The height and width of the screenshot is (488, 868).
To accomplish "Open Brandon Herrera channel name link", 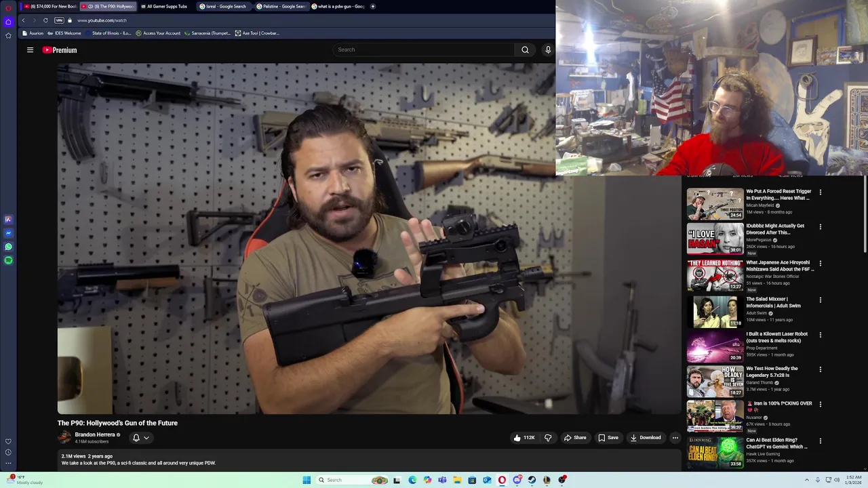I will [x=95, y=434].
